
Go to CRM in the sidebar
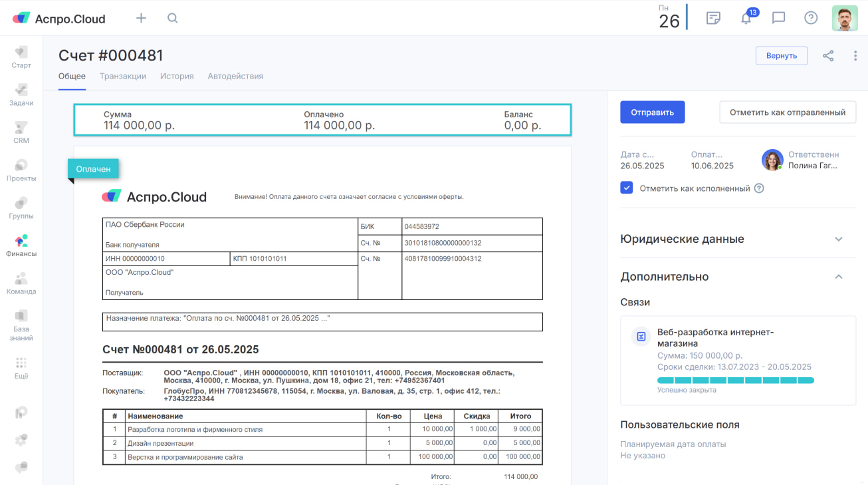(21, 132)
